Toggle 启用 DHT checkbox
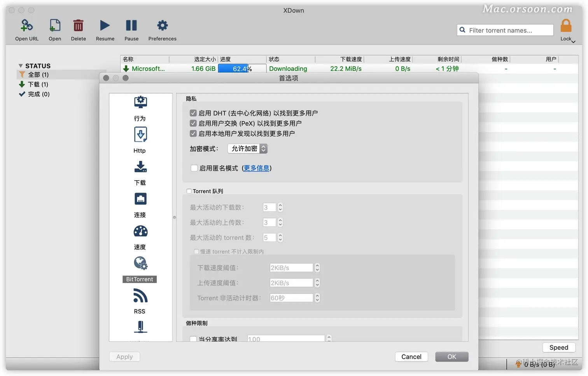 (x=193, y=113)
